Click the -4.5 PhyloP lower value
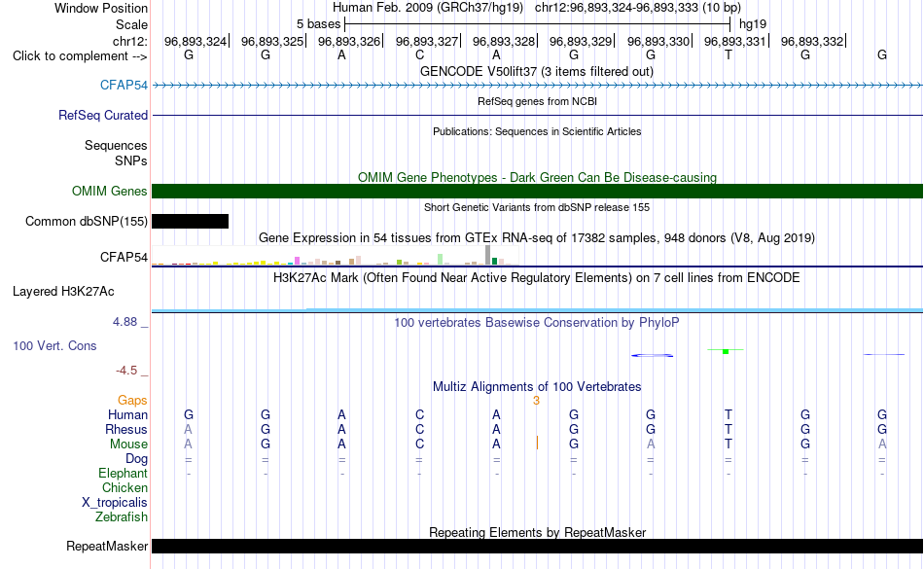 pyautogui.click(x=126, y=370)
